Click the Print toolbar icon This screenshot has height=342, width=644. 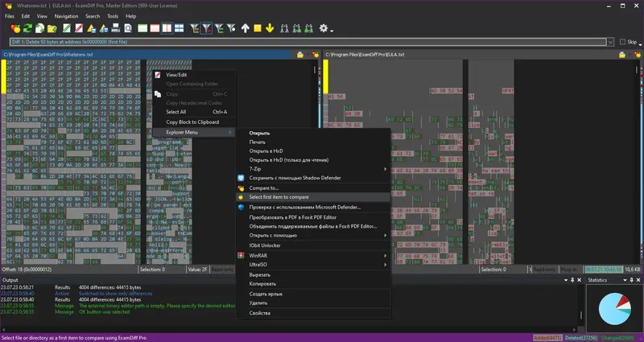[x=116, y=28]
